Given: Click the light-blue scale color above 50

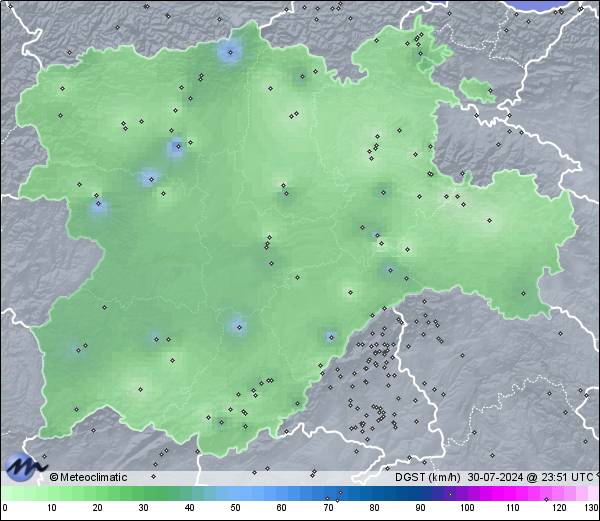Looking at the screenshot, I should pyautogui.click(x=235, y=494).
